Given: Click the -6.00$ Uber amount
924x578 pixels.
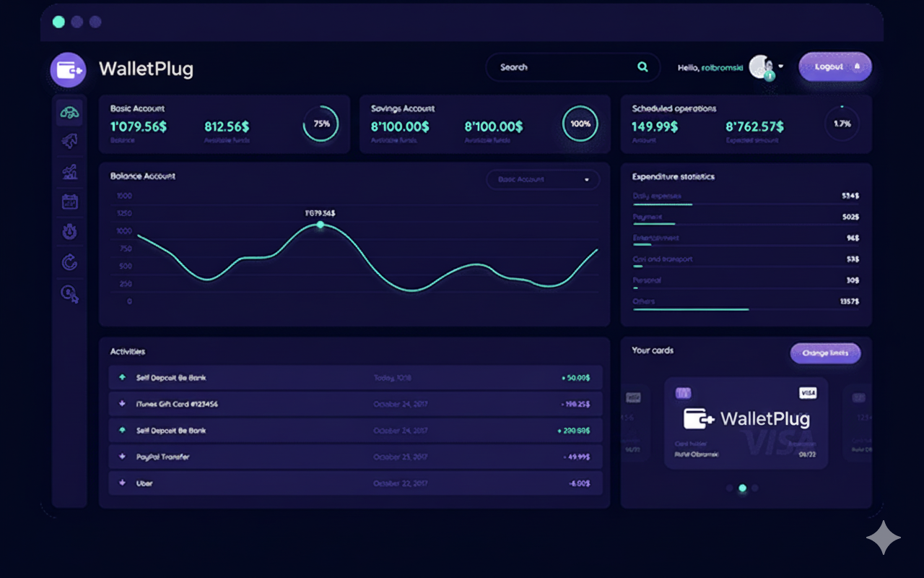Looking at the screenshot, I should 578,483.
